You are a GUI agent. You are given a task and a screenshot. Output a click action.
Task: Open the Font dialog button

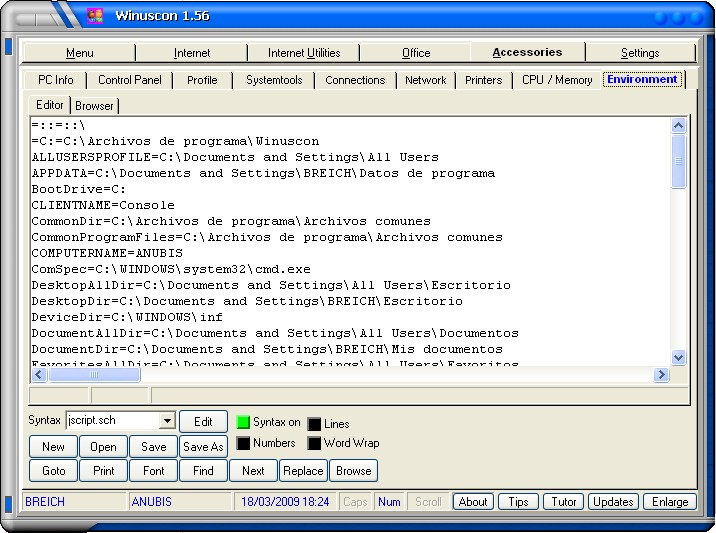coord(153,470)
